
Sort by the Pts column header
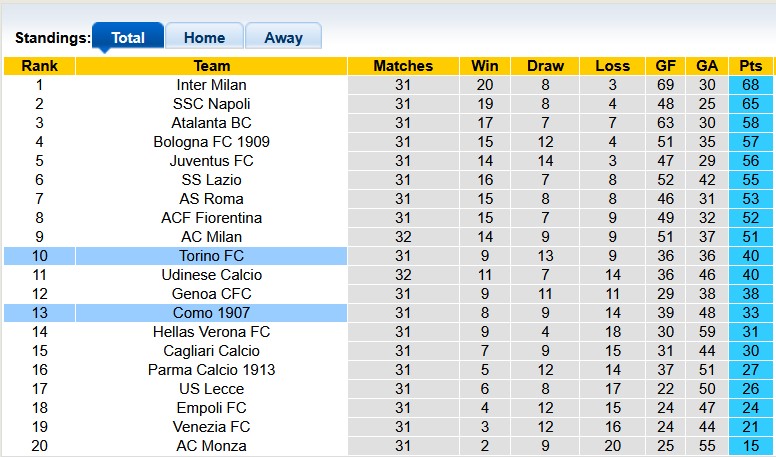point(751,66)
